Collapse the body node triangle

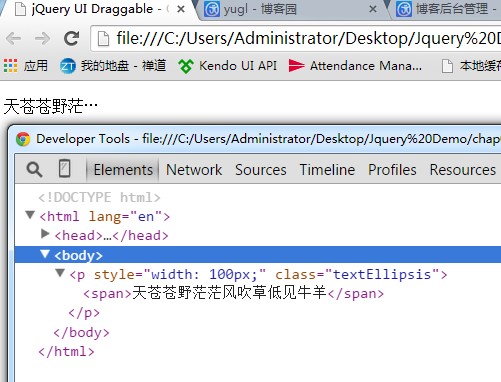click(45, 254)
